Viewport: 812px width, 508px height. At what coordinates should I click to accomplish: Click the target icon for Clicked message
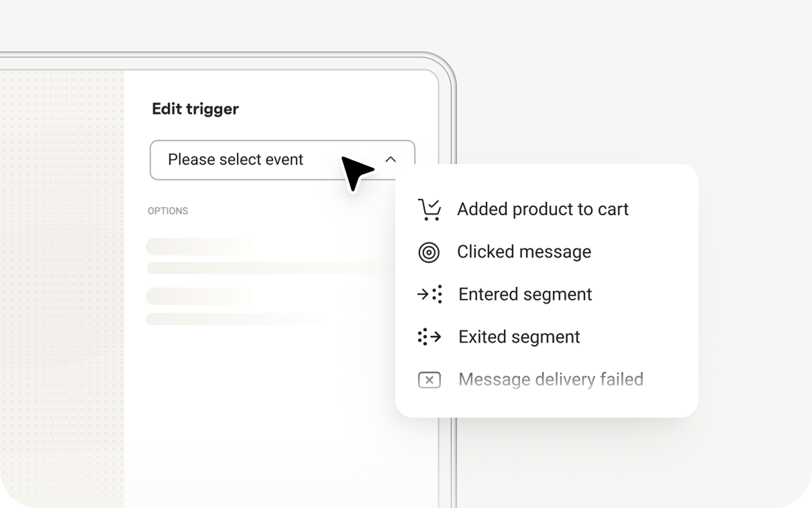point(429,252)
